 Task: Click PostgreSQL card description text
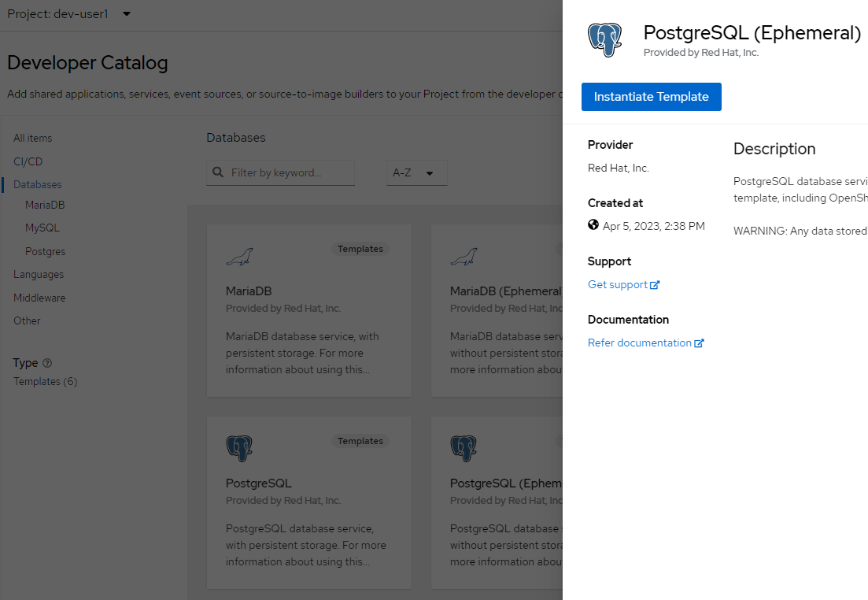pyautogui.click(x=306, y=545)
